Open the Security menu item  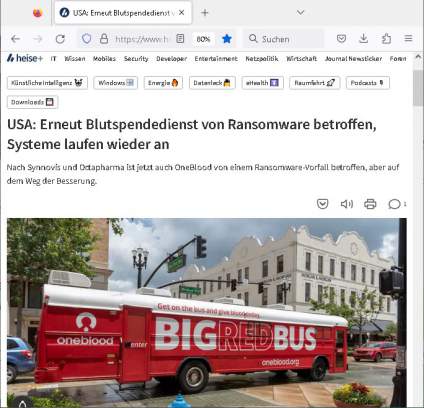pyautogui.click(x=136, y=59)
